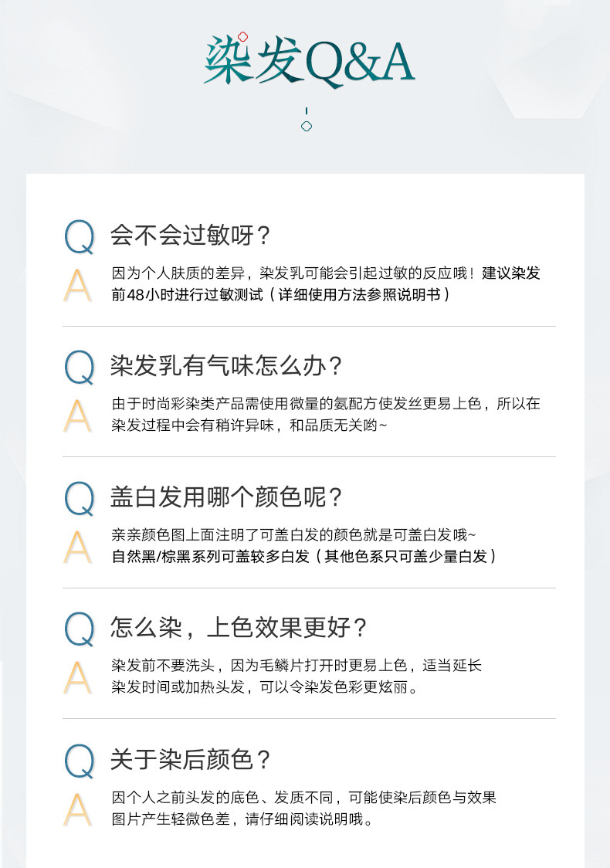The image size is (610, 868).
Task: Open the question 会不会过敏呀?
Action: pos(190,235)
